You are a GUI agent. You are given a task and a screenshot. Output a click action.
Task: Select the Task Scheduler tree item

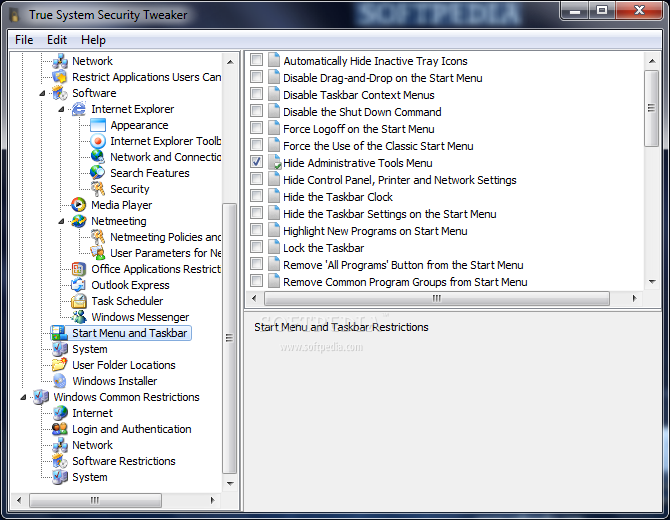[x=127, y=301]
